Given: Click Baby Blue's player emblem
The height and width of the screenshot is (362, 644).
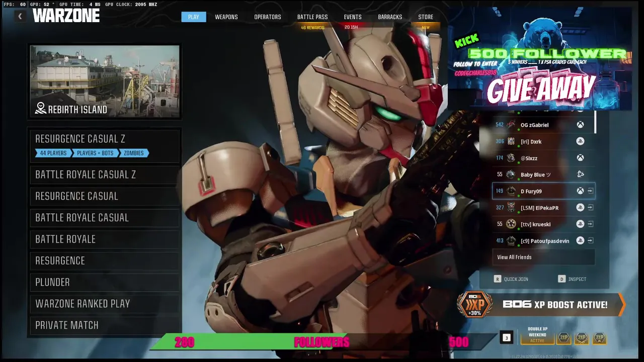Looking at the screenshot, I should click(511, 174).
